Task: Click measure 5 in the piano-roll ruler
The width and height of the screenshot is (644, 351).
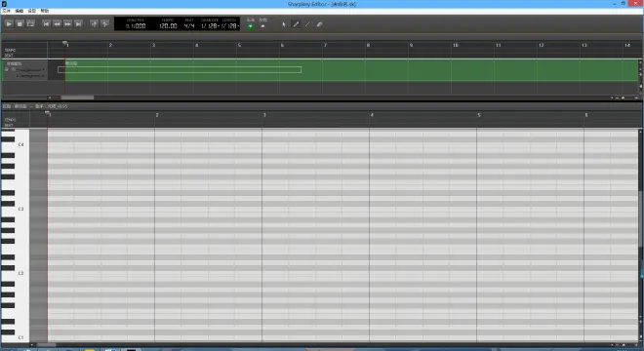Action: 479,115
